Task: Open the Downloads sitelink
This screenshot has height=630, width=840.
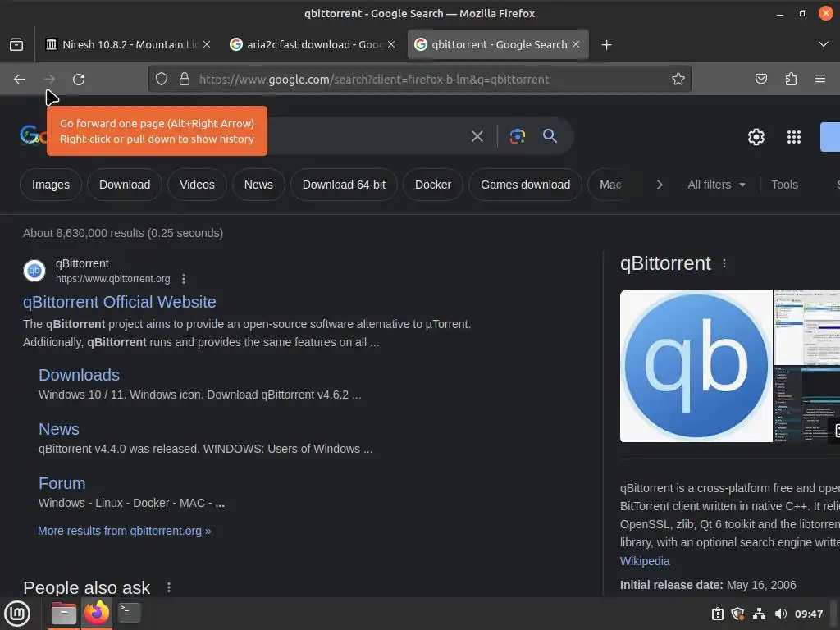Action: (79, 375)
